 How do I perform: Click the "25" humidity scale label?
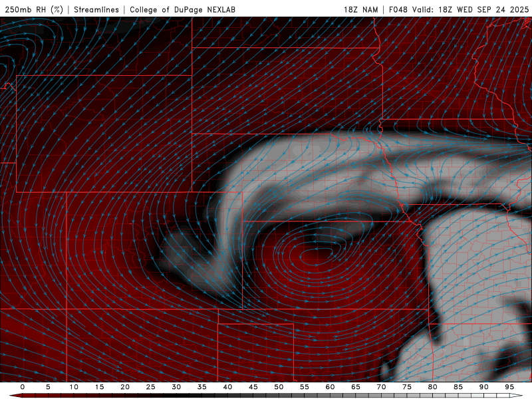tap(151, 387)
